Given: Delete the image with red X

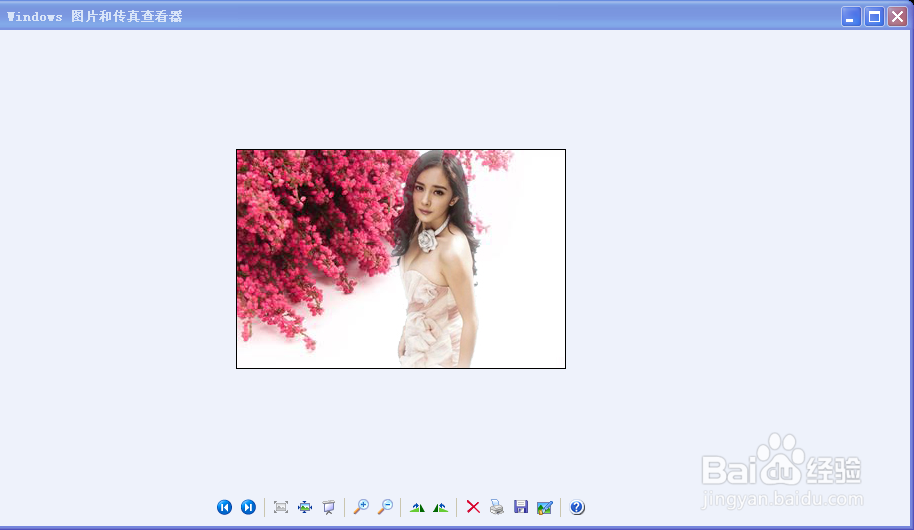Looking at the screenshot, I should (x=473, y=507).
